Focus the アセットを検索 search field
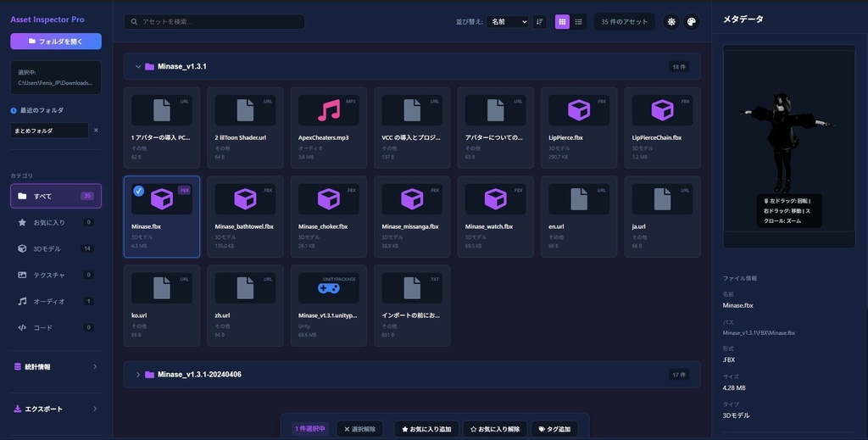This screenshot has width=868, height=440. (x=214, y=21)
